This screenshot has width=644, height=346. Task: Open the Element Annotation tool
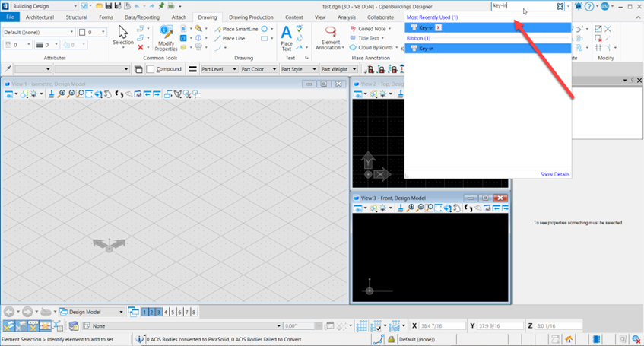(330, 38)
